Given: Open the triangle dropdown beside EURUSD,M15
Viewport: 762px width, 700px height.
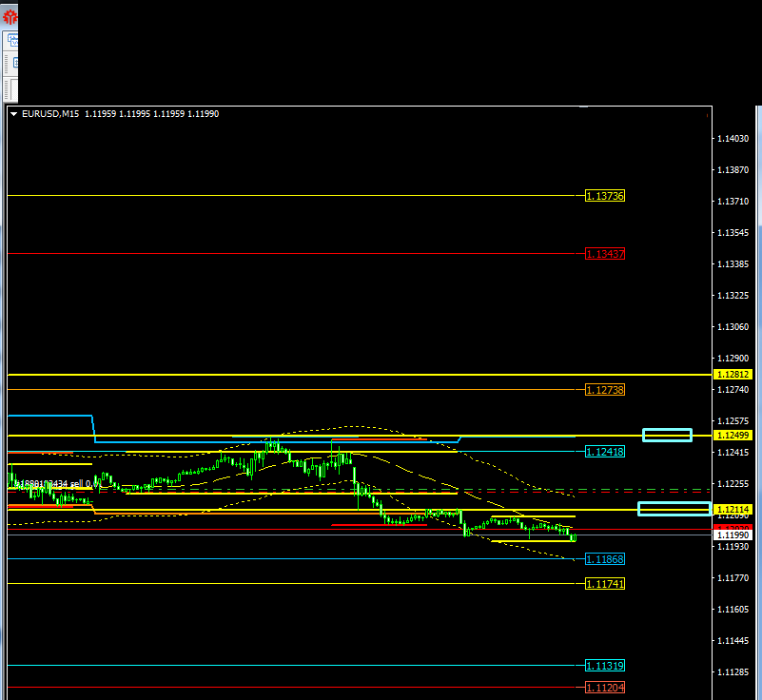Looking at the screenshot, I should [13, 114].
